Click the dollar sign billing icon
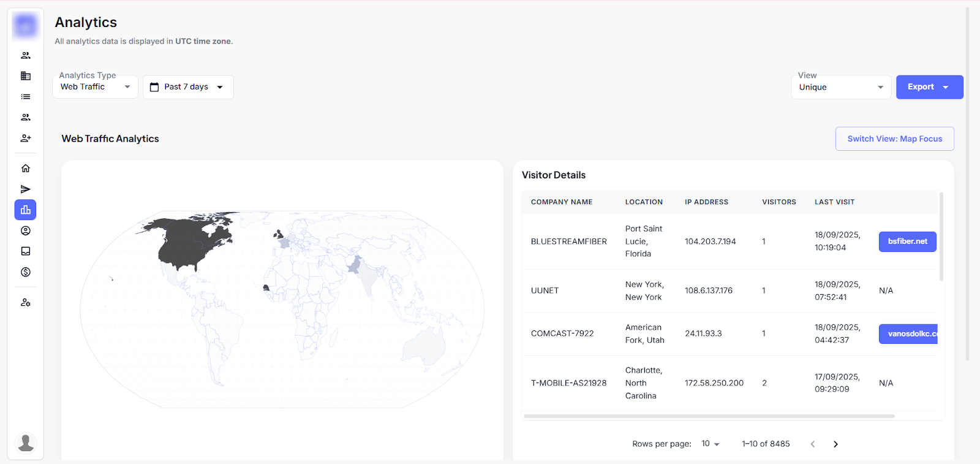 point(26,272)
